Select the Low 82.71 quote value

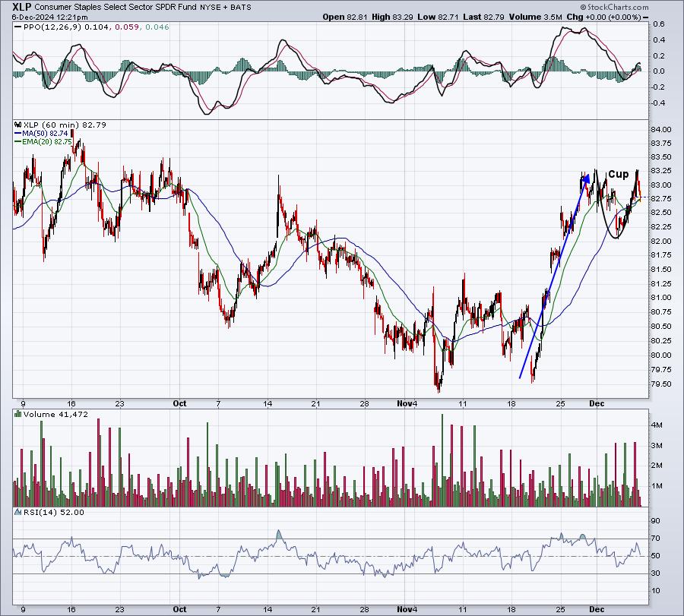[x=439, y=17]
